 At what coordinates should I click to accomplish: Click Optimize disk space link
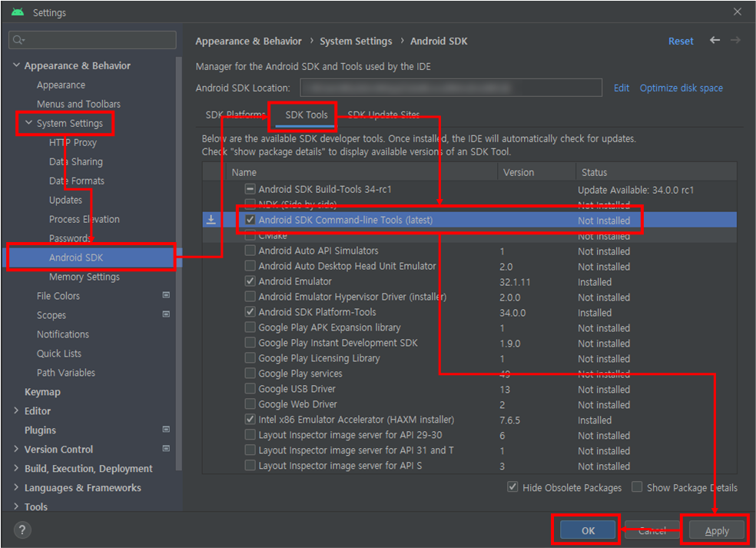coord(681,88)
